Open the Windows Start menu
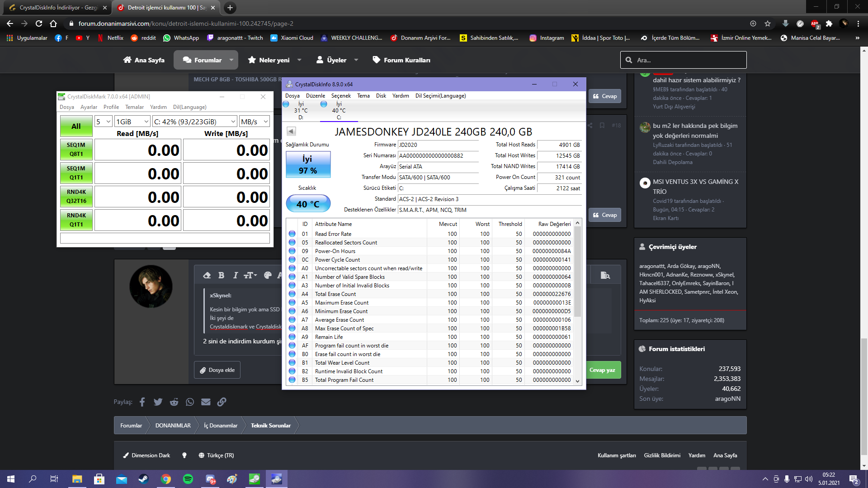868x488 pixels. coord(11,479)
